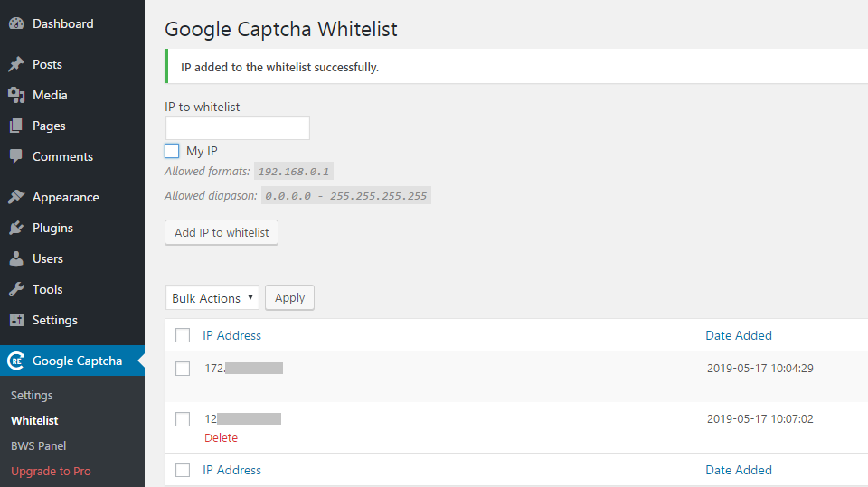This screenshot has width=868, height=487.
Task: Open Dashboard menu item
Action: [x=63, y=23]
